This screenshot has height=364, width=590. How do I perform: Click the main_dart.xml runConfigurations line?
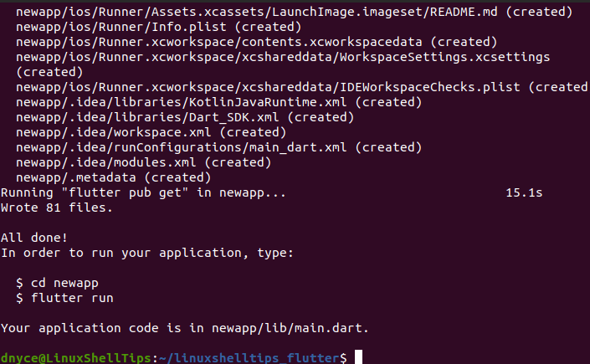[x=218, y=147]
